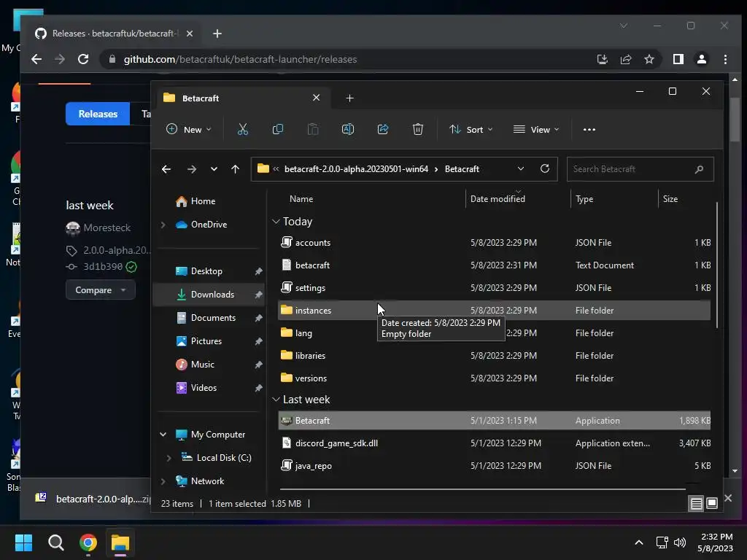Open a new Chrome tab
Image resolution: width=747 pixels, height=560 pixels.
(217, 34)
